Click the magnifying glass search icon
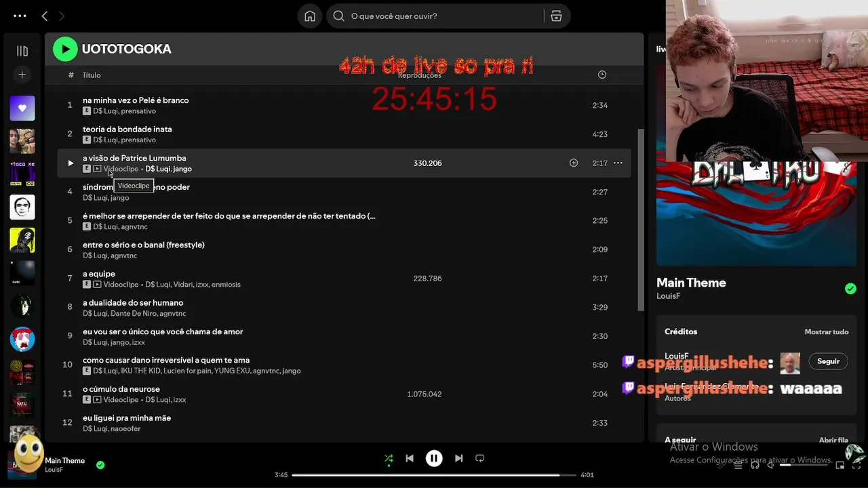Viewport: 868px width, 488px height. point(339,16)
